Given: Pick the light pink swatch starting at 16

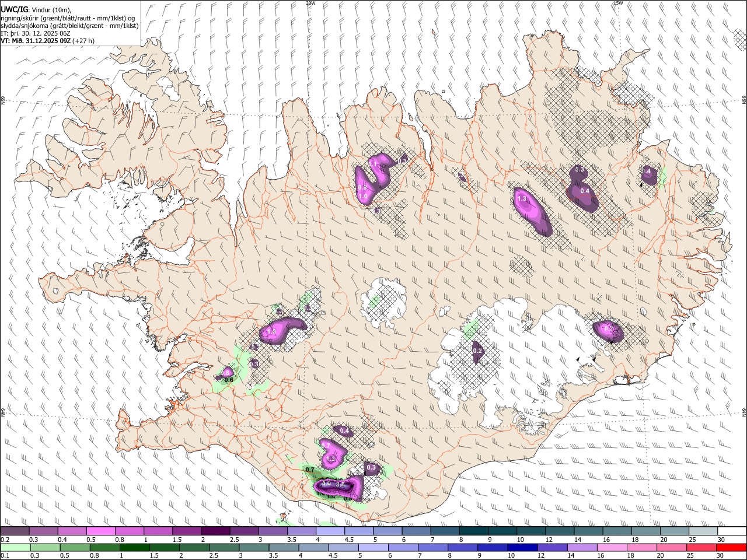Looking at the screenshot, I should [612, 547].
